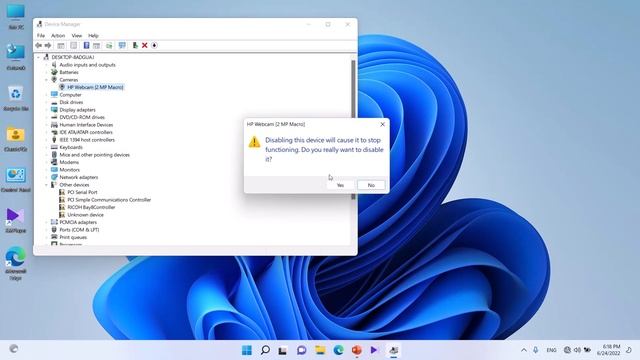Screen dimensions: 640x360
Task: Click the Device Manager vertical scrollbar
Action: tap(353, 130)
